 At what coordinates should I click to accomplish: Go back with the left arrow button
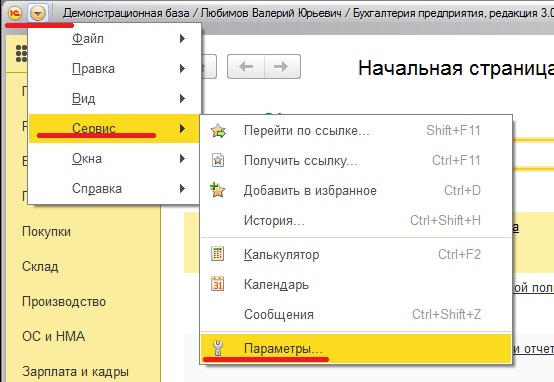point(246,66)
